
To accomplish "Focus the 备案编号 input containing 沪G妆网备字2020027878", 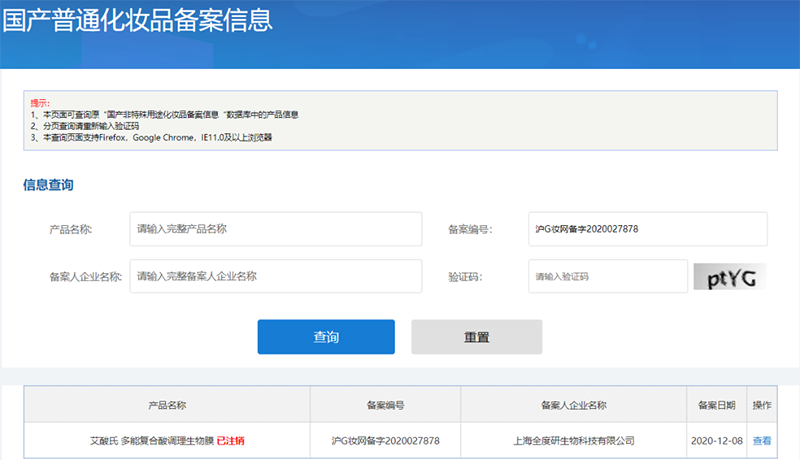I will point(647,229).
